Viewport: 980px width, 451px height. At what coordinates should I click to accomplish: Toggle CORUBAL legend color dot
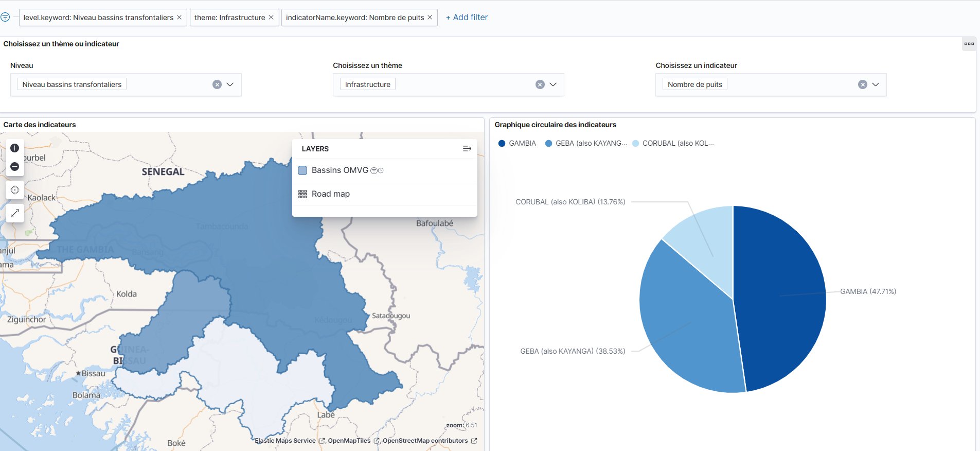635,144
